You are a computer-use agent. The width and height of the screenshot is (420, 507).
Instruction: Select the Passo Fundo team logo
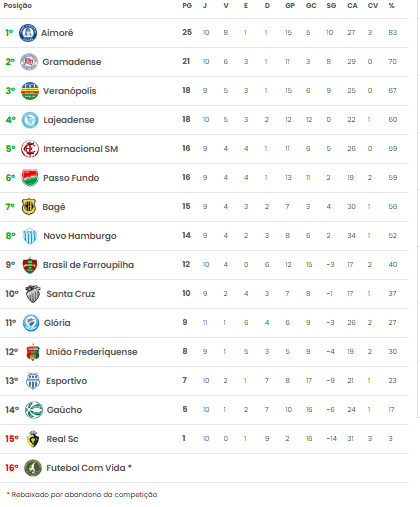click(x=30, y=178)
